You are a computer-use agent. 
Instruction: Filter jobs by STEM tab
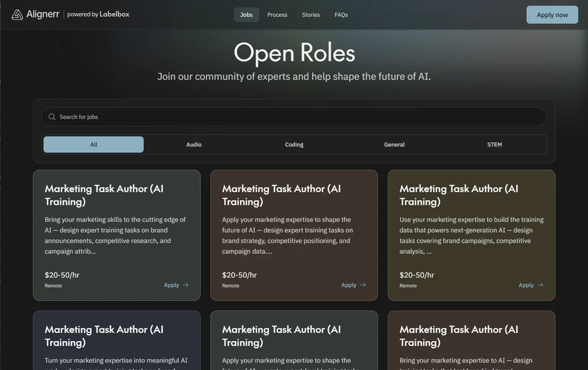[x=494, y=145]
